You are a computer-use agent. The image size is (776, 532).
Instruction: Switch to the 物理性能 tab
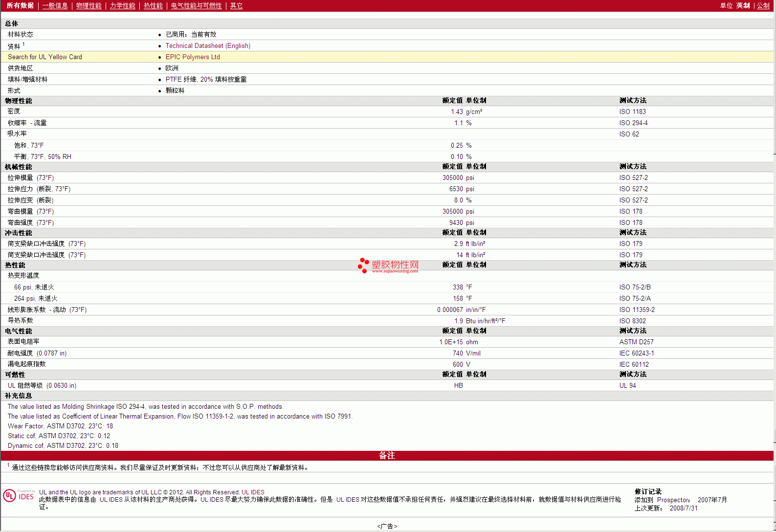pos(89,6)
